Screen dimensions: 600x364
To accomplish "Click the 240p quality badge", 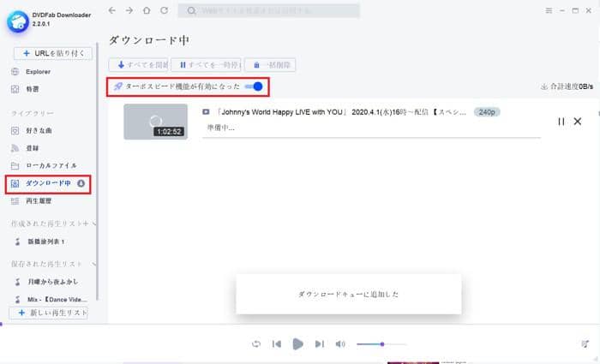I will coord(487,112).
